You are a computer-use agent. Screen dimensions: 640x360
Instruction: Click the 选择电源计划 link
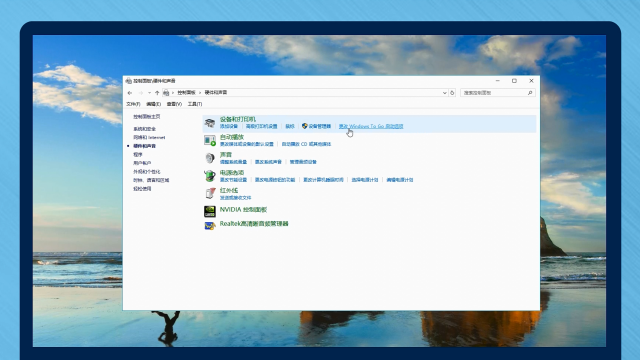click(365, 180)
